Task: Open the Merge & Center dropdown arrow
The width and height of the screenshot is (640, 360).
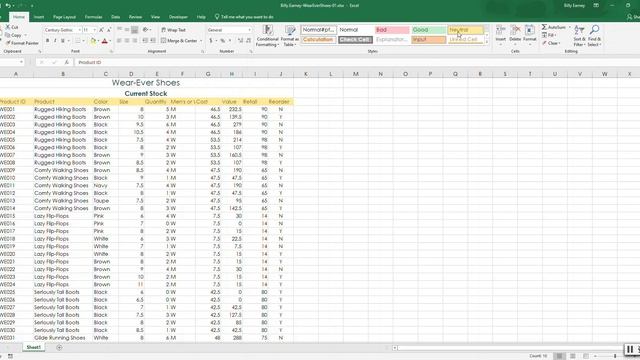Action: (x=201, y=41)
